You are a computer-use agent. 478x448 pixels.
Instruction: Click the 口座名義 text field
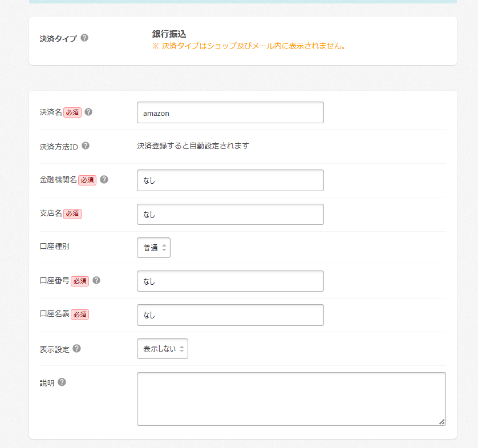point(230,315)
